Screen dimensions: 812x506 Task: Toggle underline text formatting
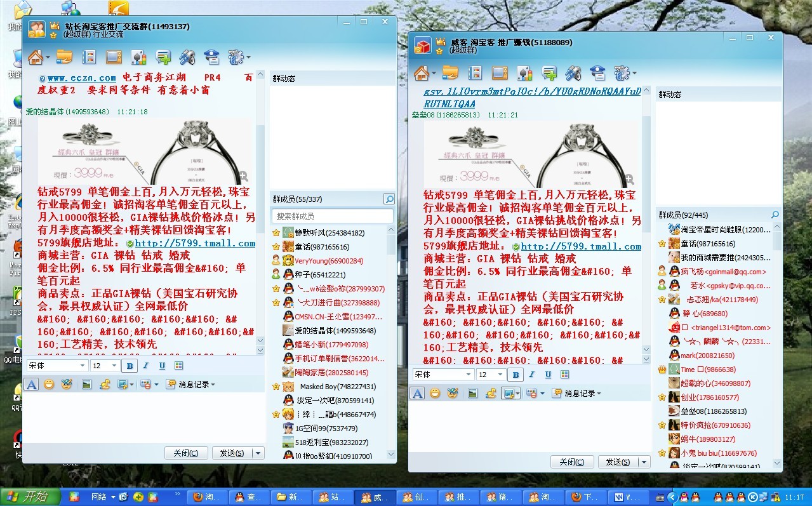(x=162, y=365)
